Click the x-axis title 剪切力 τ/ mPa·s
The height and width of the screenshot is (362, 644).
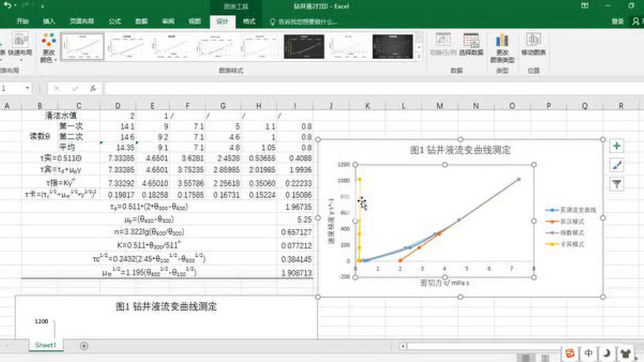pyautogui.click(x=445, y=283)
